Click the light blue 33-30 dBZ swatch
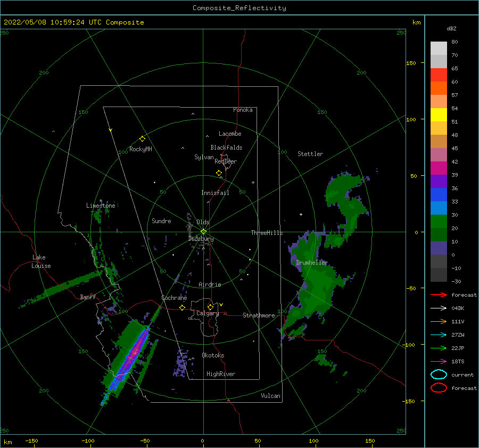 pos(439,208)
